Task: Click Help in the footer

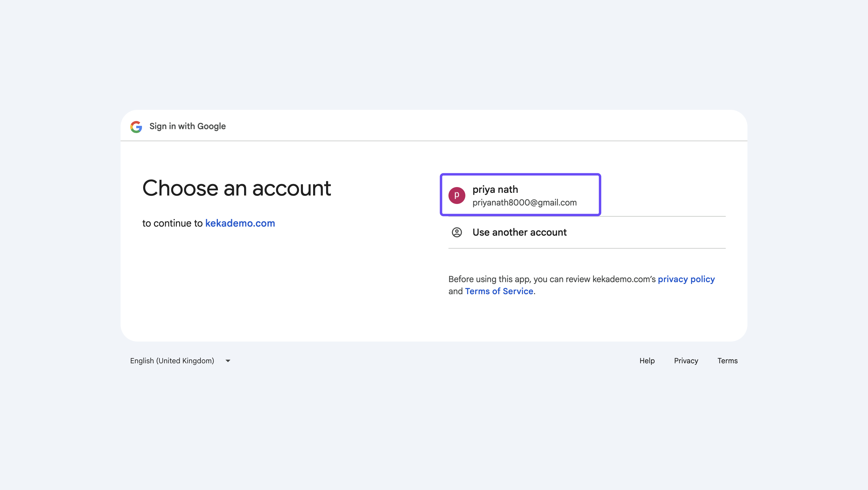Action: click(647, 361)
